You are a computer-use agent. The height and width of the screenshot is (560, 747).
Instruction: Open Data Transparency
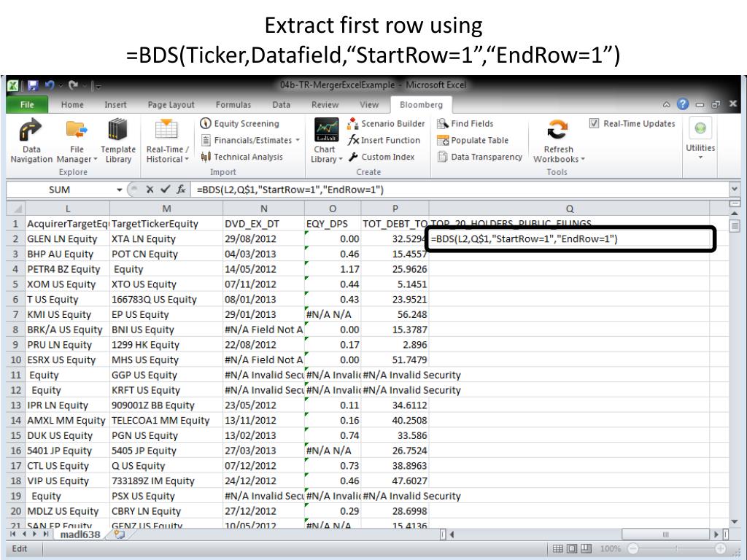pyautogui.click(x=480, y=157)
